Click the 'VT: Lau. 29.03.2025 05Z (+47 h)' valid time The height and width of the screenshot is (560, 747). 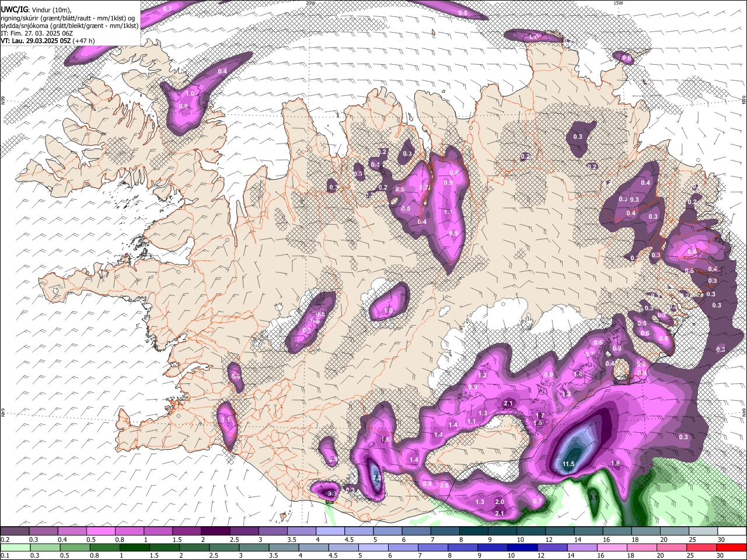pyautogui.click(x=48, y=41)
